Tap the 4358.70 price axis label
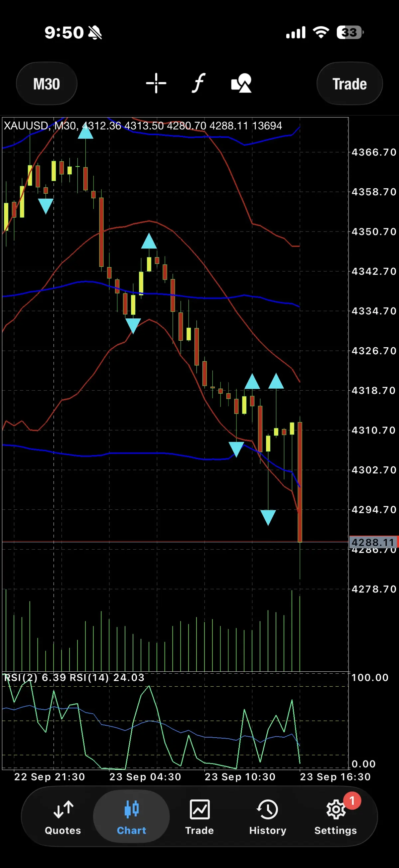The width and height of the screenshot is (399, 868). pos(374,192)
